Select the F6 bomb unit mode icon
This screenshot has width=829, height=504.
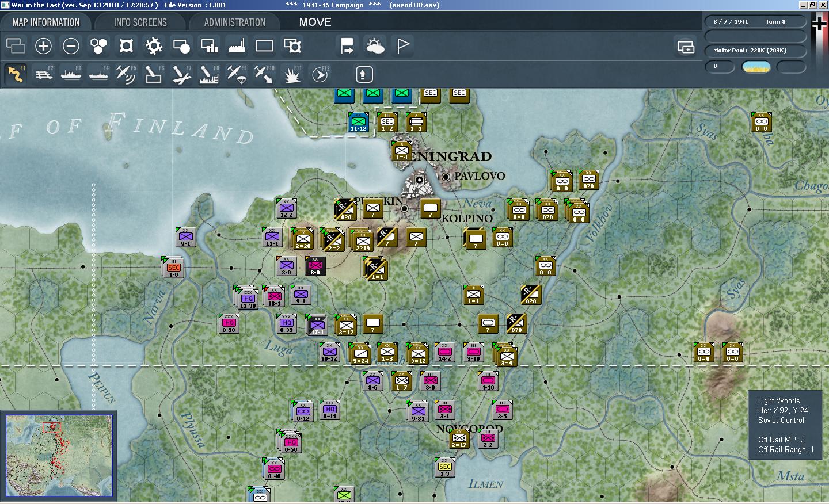pyautogui.click(x=154, y=74)
